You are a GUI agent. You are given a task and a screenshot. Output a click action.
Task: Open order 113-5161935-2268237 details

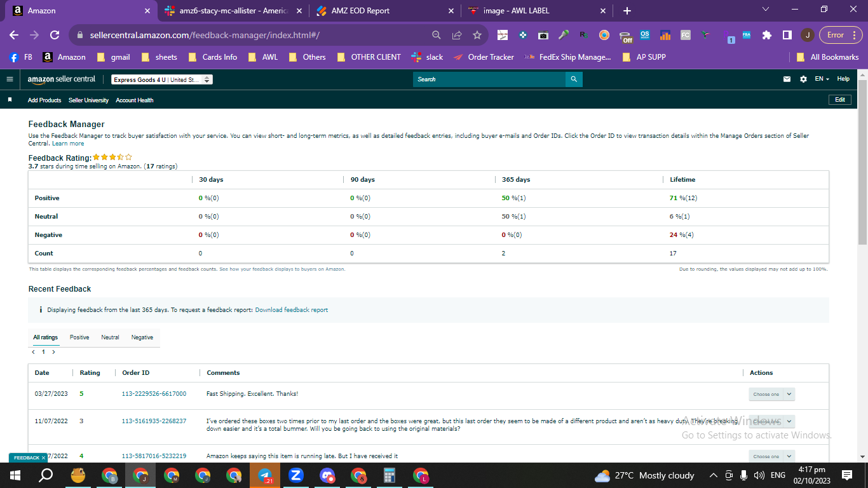point(154,421)
